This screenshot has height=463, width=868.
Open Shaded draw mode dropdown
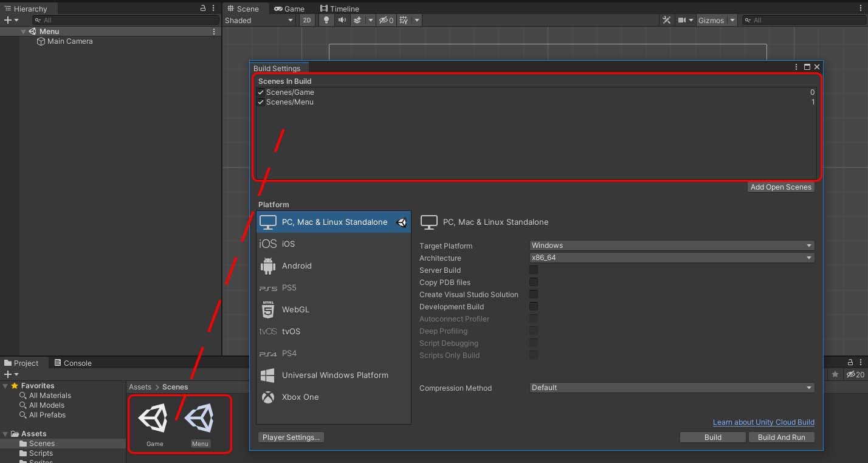(x=259, y=20)
